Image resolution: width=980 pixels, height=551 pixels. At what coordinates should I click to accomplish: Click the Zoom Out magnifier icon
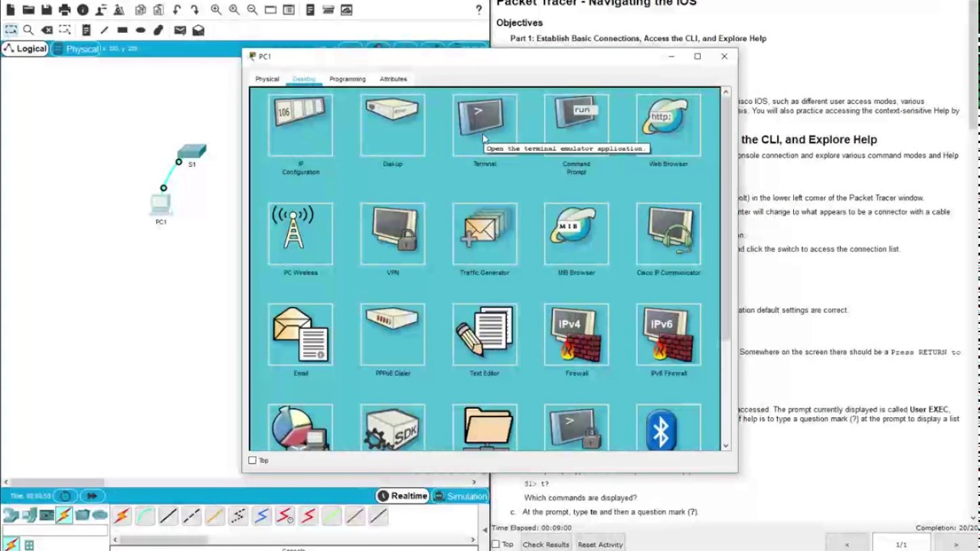coord(253,10)
